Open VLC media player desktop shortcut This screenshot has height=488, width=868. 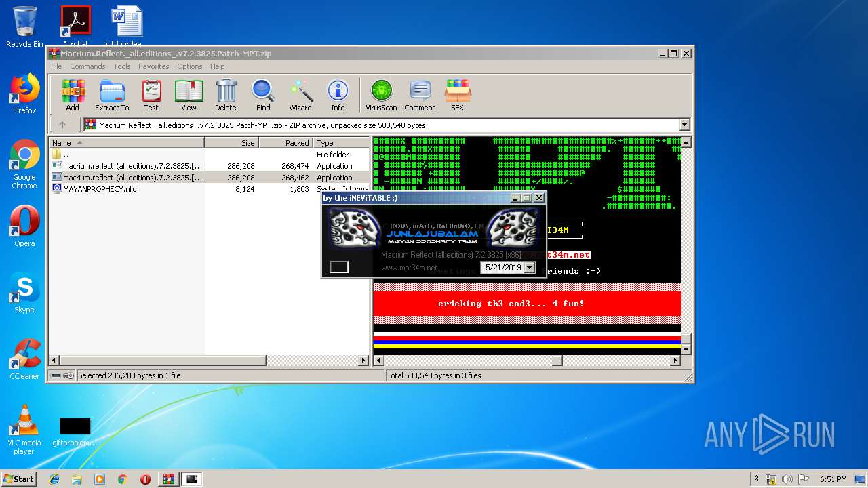(x=24, y=429)
